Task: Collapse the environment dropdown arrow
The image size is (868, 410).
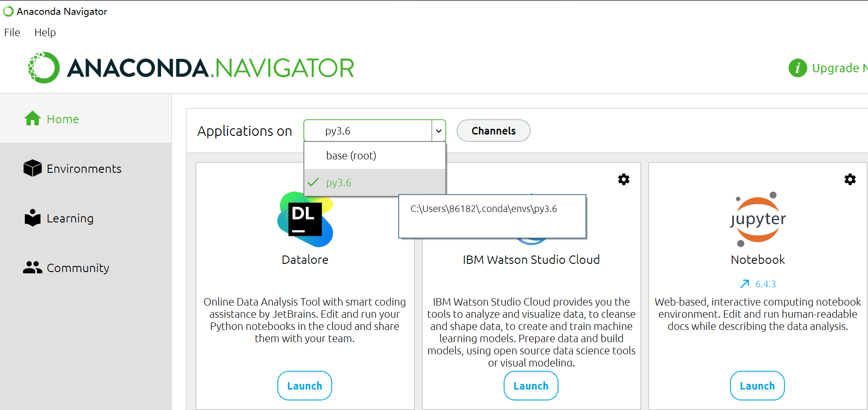Action: pyautogui.click(x=439, y=131)
